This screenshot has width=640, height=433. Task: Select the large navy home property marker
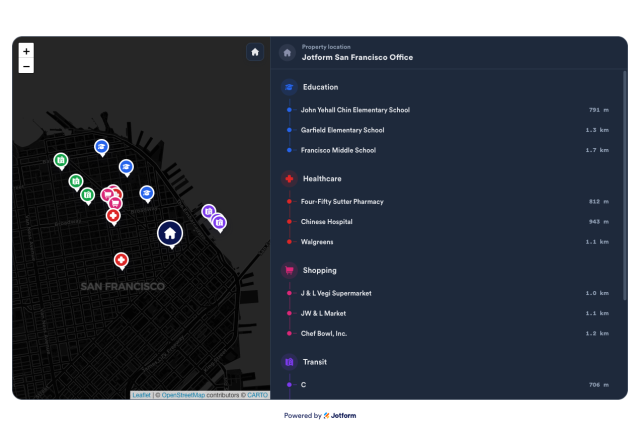pos(170,234)
